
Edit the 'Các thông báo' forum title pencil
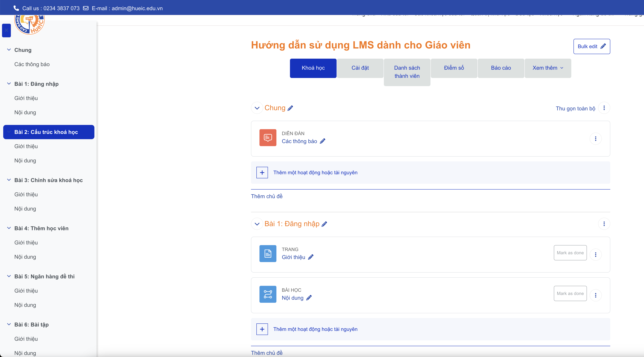(323, 141)
